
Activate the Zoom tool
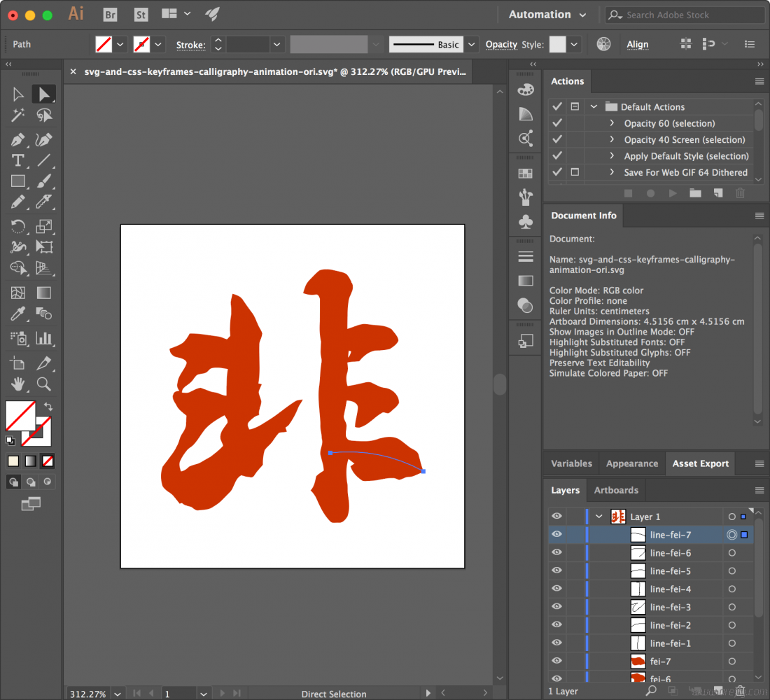[x=44, y=383]
